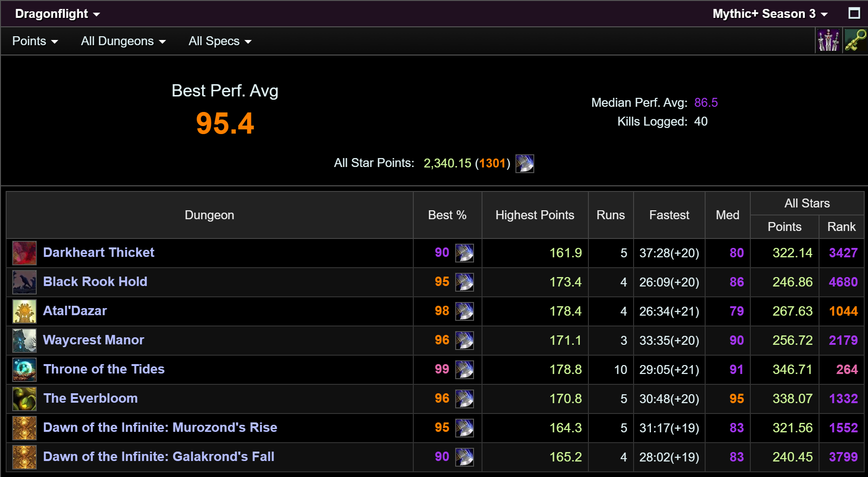Click the Throne of the Tides dungeon icon

point(24,370)
